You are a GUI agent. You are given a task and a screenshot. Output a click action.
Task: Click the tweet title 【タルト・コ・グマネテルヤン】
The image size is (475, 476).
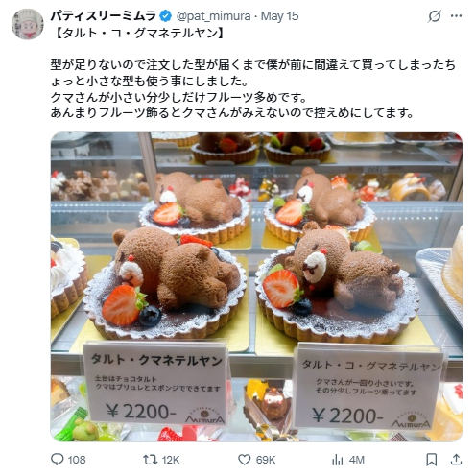(x=139, y=33)
